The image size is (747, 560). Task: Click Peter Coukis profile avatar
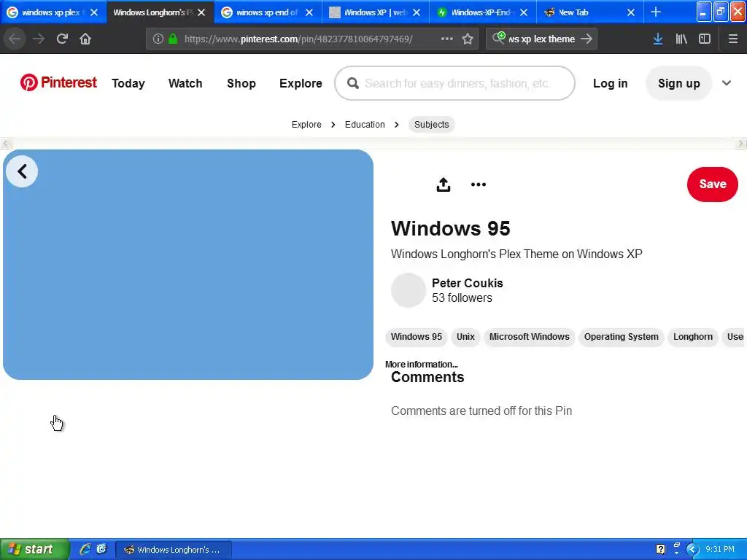(x=409, y=290)
